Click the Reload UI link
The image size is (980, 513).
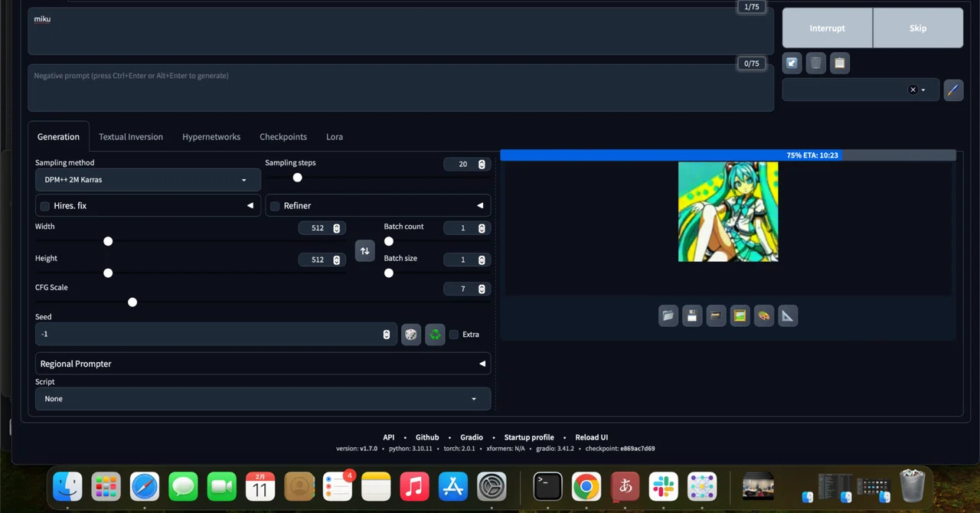click(592, 437)
